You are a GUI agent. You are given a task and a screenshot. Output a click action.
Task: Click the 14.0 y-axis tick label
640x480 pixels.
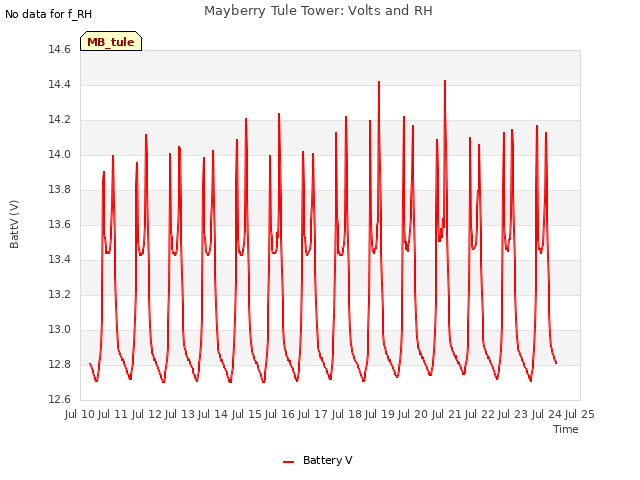[60, 155]
